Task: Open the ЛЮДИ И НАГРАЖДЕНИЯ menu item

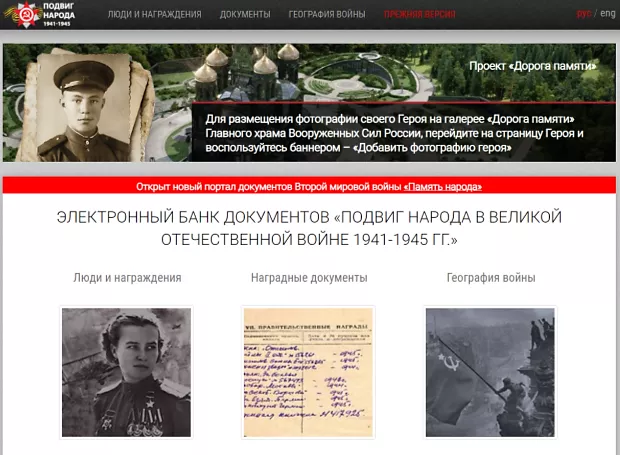Action: pos(155,15)
